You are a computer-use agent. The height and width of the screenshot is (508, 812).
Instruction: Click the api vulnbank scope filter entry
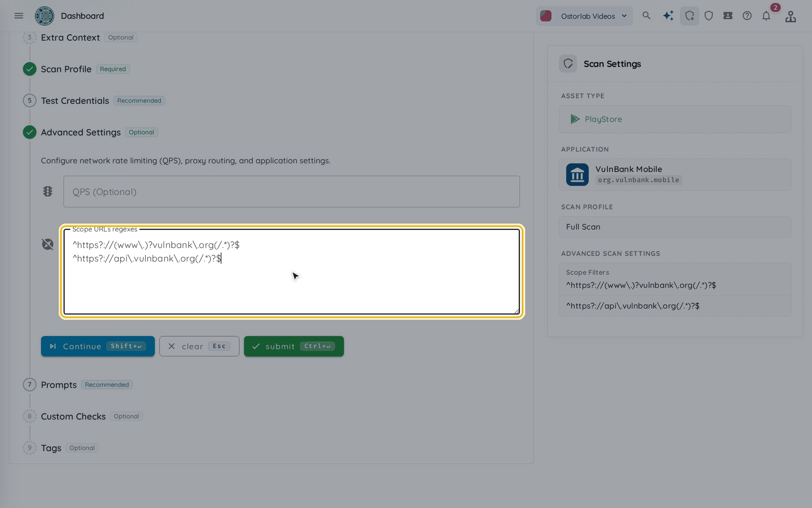click(x=633, y=306)
